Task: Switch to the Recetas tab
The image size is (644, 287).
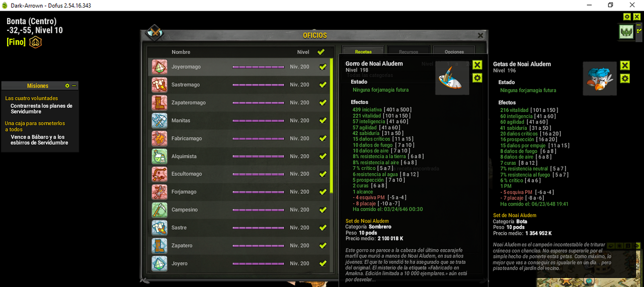Action: click(363, 51)
